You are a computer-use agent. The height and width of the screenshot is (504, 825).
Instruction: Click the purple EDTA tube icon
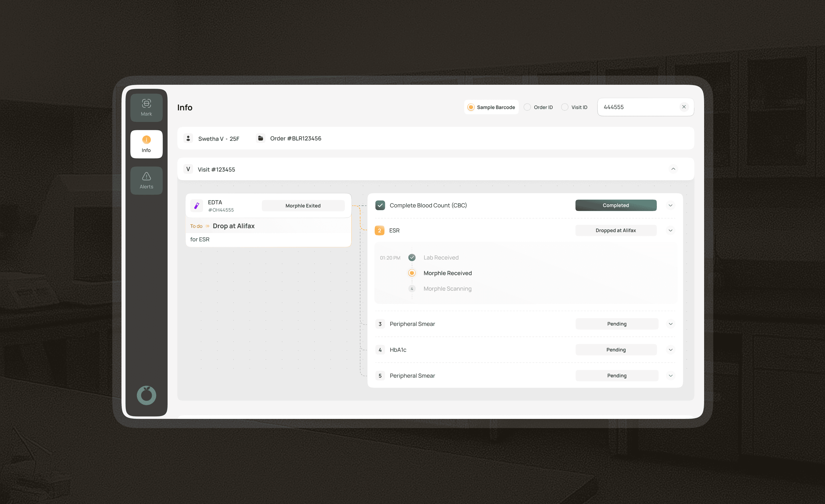tap(197, 206)
